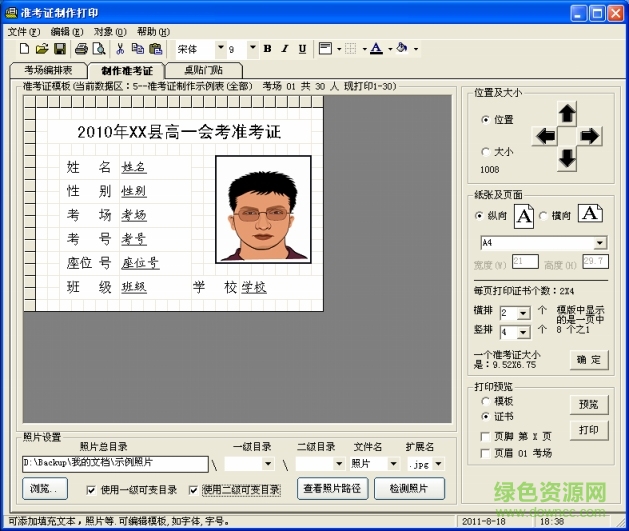The width and height of the screenshot is (629, 531).
Task: Toggle 页眉 01 考场 checkbox
Action: point(485,454)
